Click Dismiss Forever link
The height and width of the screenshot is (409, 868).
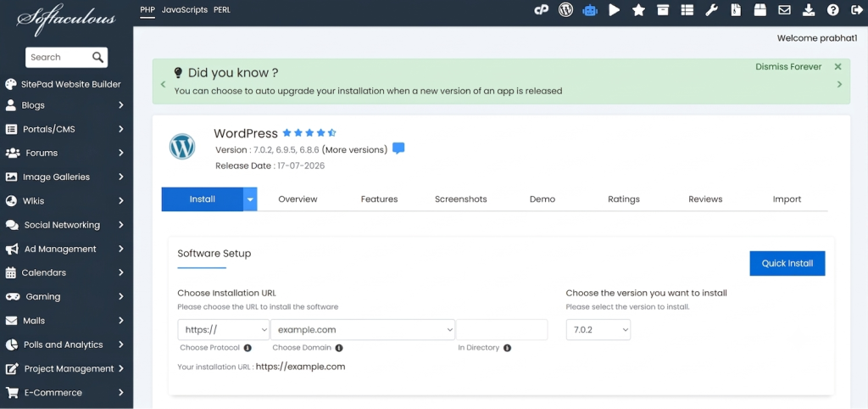[789, 66]
